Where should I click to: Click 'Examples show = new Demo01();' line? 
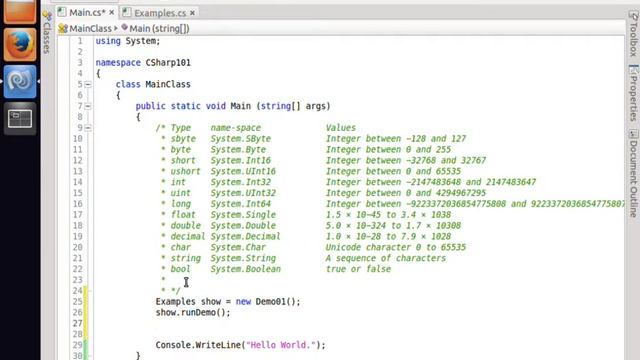coord(228,302)
